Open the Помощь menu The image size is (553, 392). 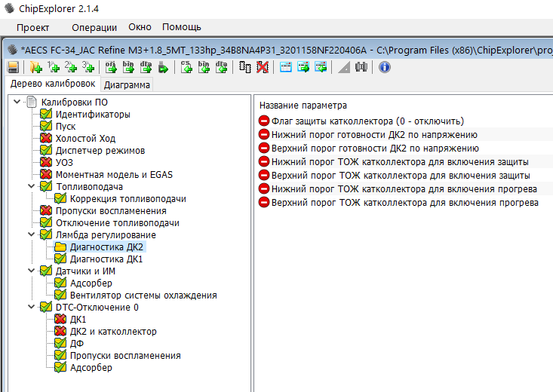coord(182,27)
